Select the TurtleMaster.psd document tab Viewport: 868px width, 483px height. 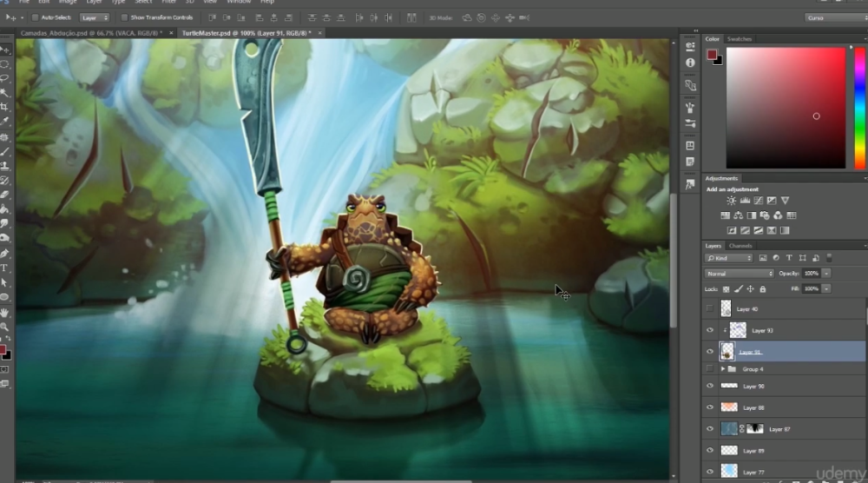[x=247, y=33]
